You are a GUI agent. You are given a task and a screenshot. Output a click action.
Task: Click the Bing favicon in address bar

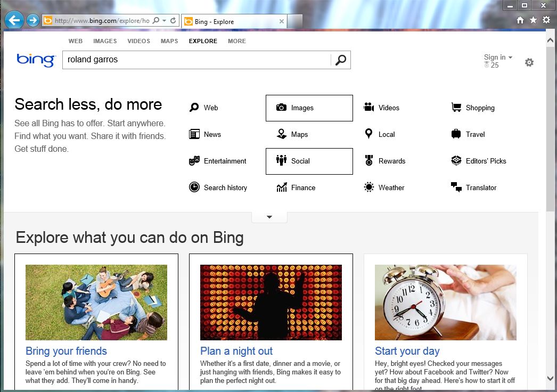point(47,21)
